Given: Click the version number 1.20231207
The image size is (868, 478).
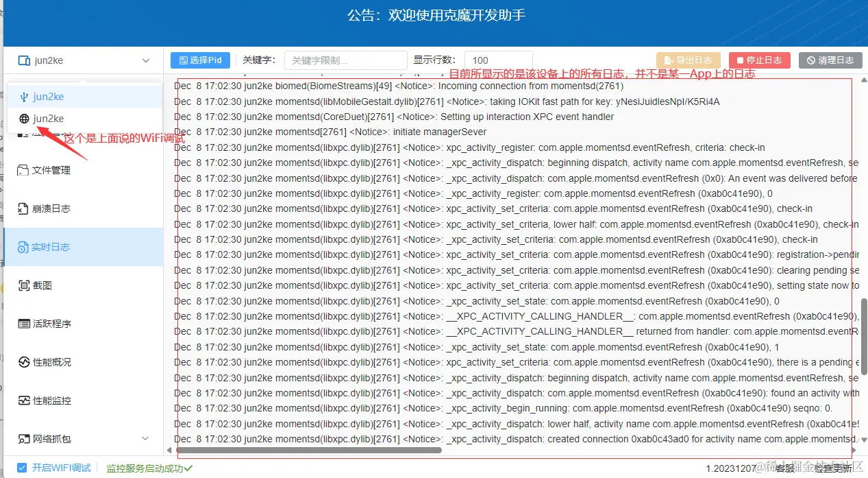Looking at the screenshot, I should tap(730, 468).
